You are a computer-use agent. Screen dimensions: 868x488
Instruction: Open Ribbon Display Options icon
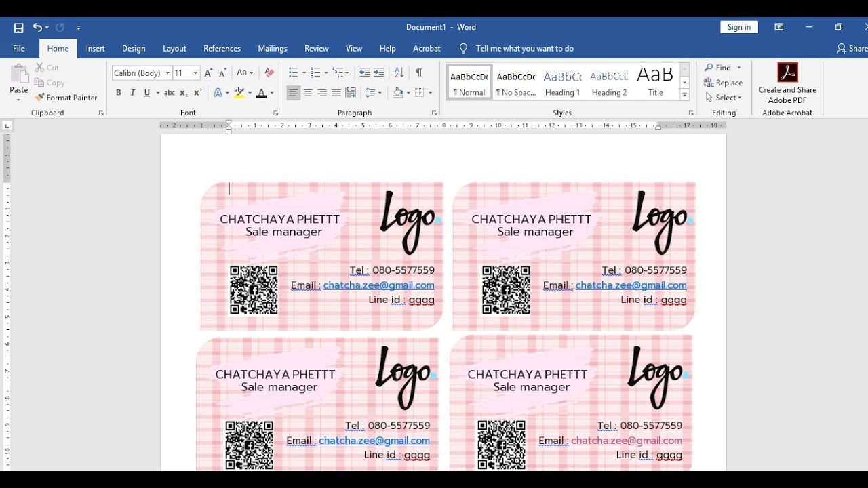coord(779,27)
